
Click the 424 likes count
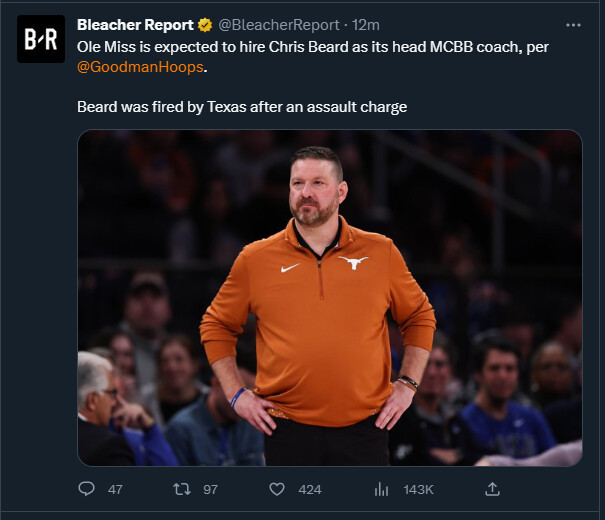310,489
